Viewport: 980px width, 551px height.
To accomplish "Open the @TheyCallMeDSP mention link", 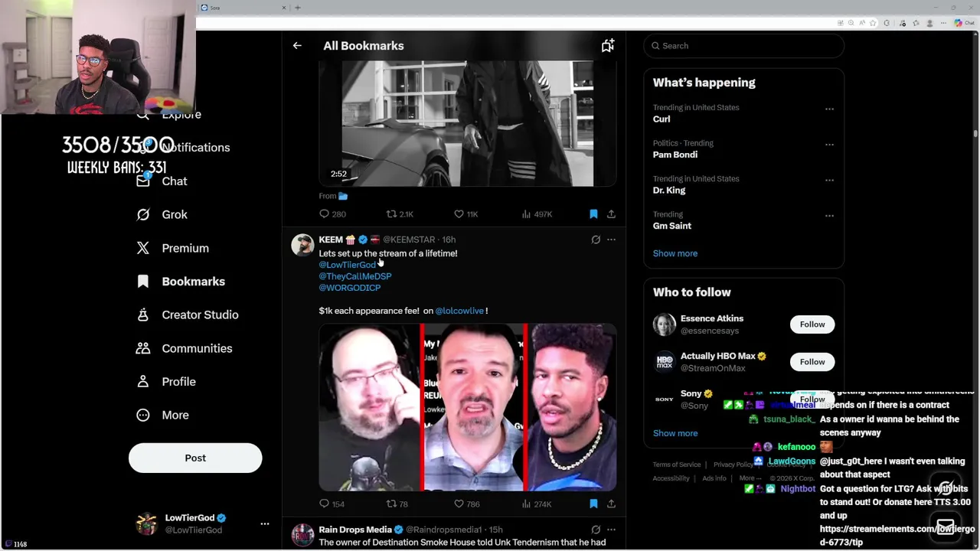I will (x=354, y=276).
